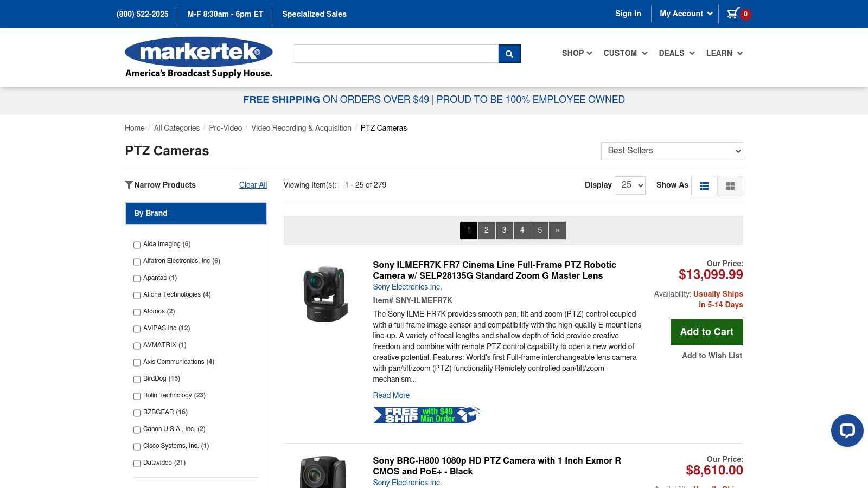Check the Alfatron Electronics brand filter
This screenshot has width=868, height=488.
tap(137, 262)
